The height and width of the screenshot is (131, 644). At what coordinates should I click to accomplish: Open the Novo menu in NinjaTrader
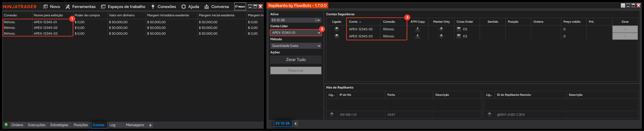click(x=52, y=7)
